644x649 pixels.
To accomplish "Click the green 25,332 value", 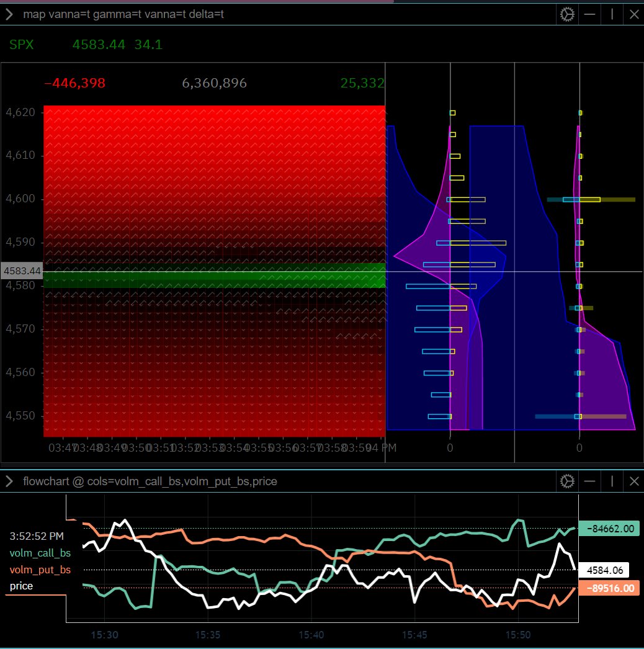I will pyautogui.click(x=362, y=83).
